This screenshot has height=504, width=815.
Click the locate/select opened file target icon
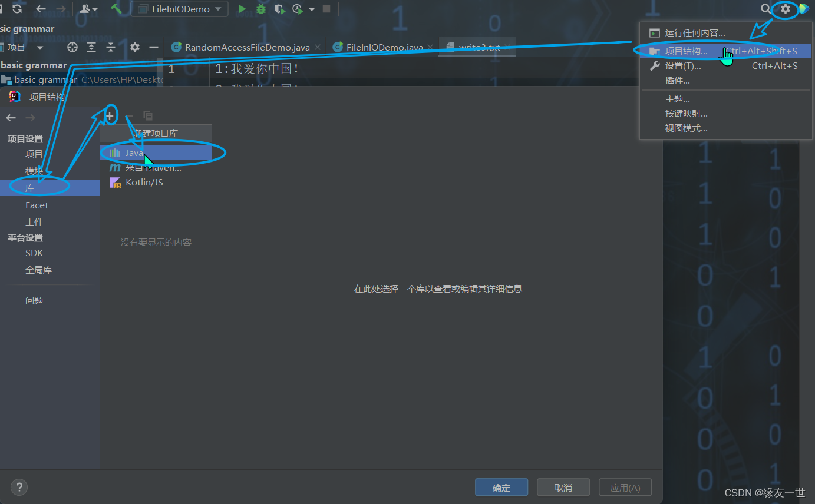coord(72,47)
